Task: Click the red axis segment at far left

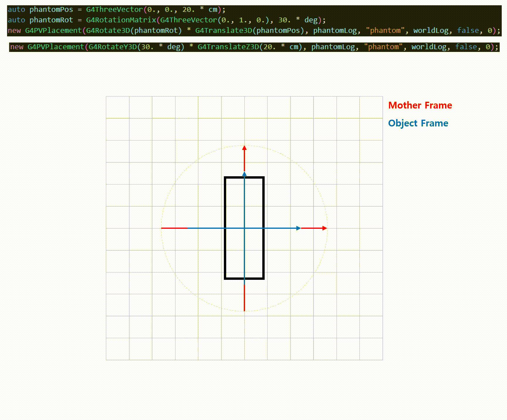Action: point(174,228)
